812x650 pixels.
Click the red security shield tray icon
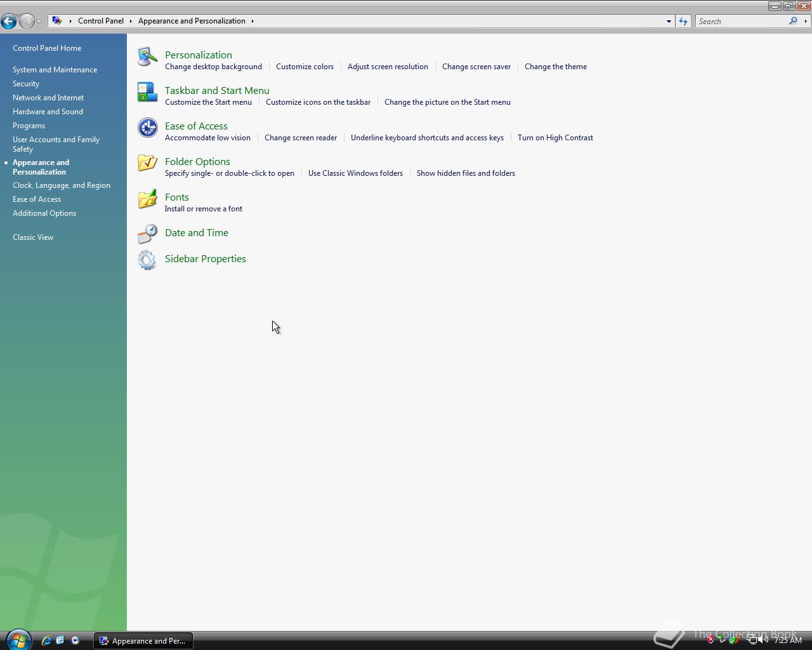[x=710, y=640]
